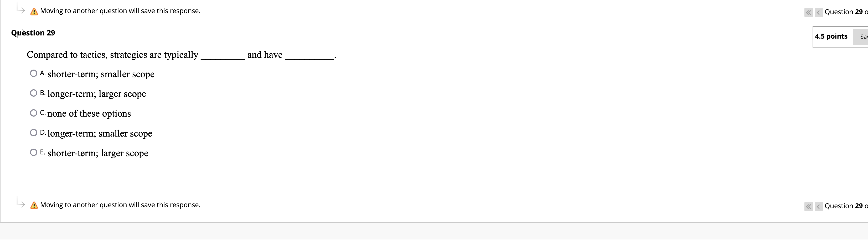Choose option E shorter-term; larger scope
868x240 pixels.
33,152
